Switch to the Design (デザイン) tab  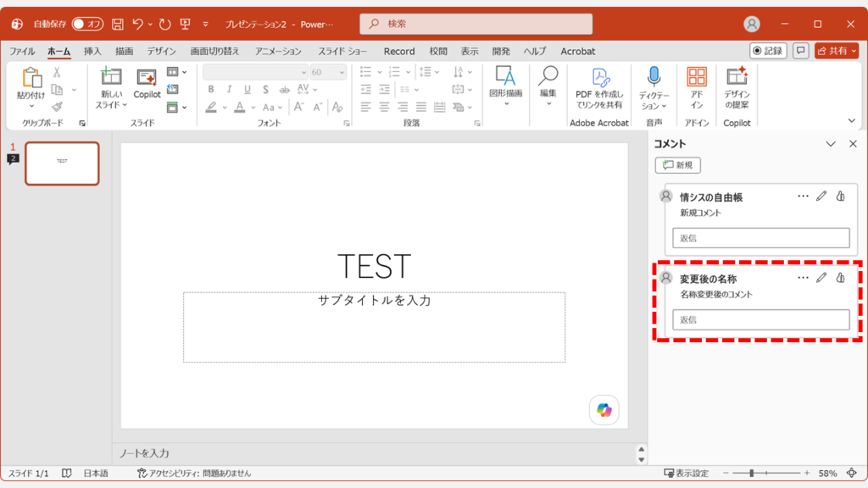[161, 51]
